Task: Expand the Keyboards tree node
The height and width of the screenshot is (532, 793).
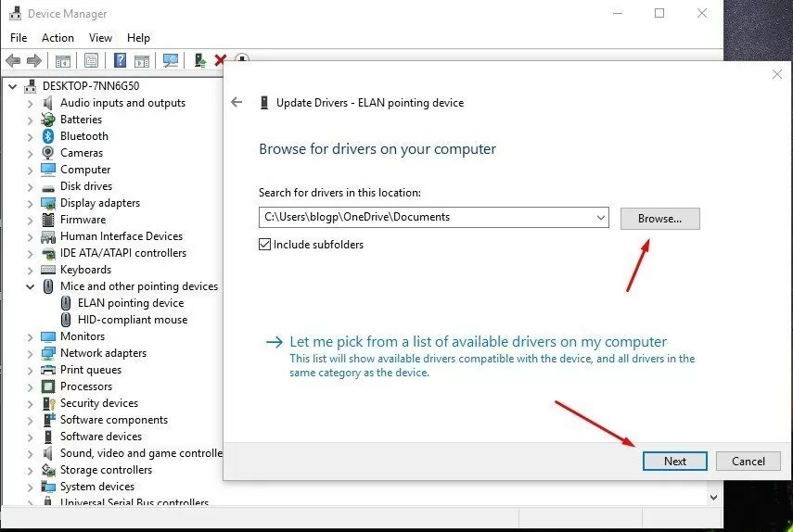Action: (31, 271)
